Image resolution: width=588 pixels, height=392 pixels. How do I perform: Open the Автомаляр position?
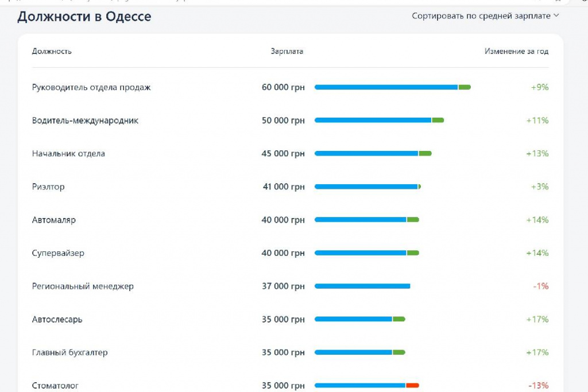(x=53, y=220)
